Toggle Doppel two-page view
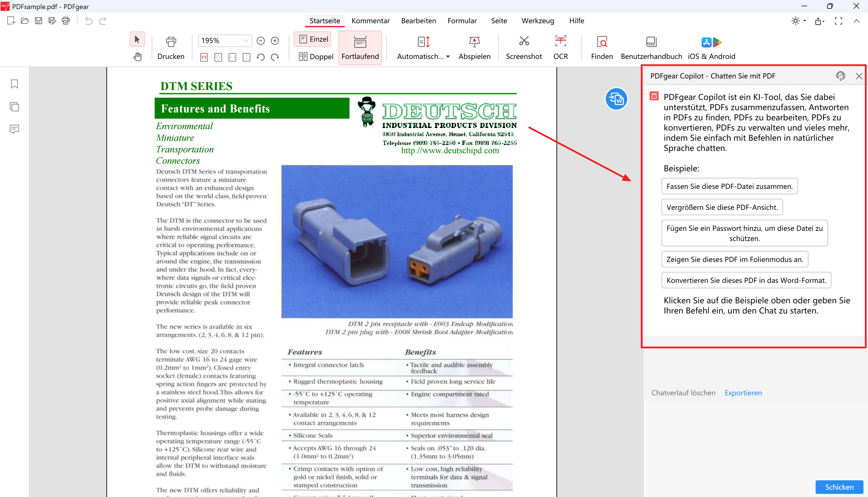868x497 pixels. click(x=316, y=57)
